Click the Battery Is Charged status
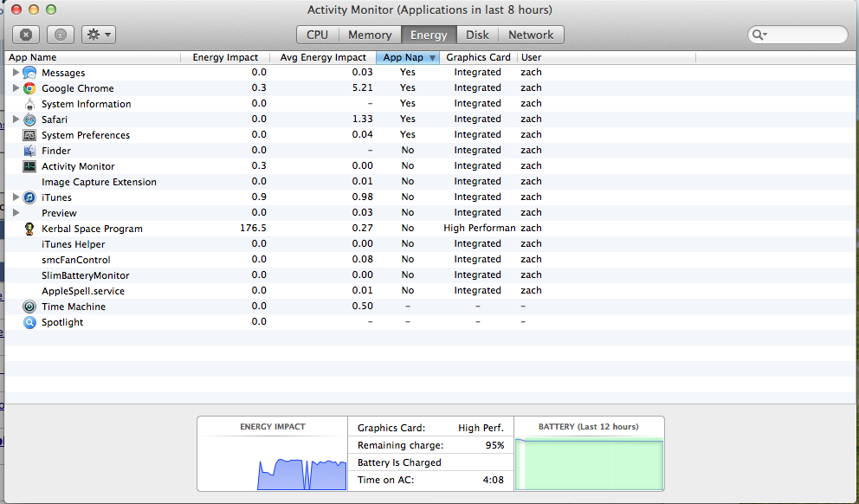This screenshot has width=859, height=504. click(399, 462)
